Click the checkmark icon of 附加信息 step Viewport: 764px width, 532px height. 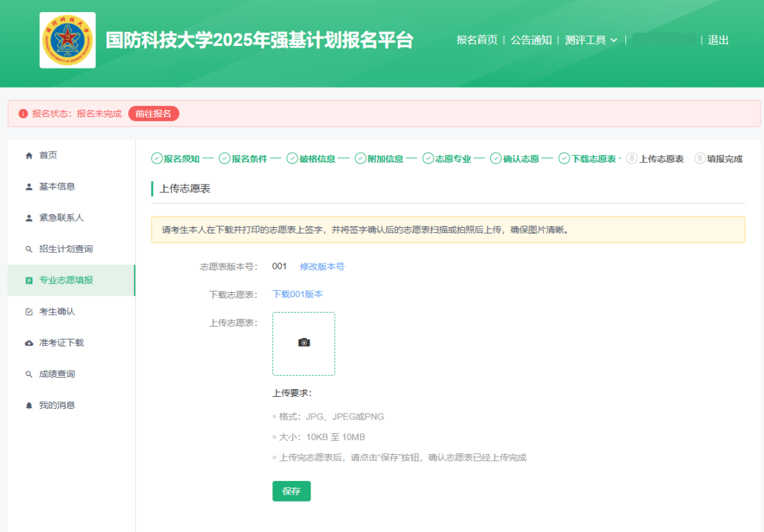pyautogui.click(x=361, y=158)
